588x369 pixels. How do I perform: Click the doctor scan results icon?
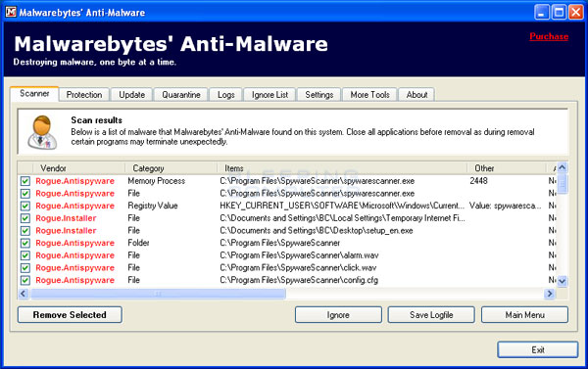tap(42, 132)
